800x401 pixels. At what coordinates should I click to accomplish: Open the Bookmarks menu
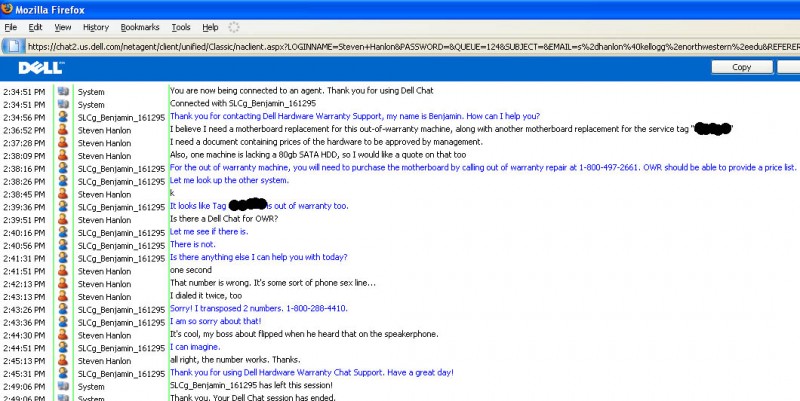(x=140, y=27)
